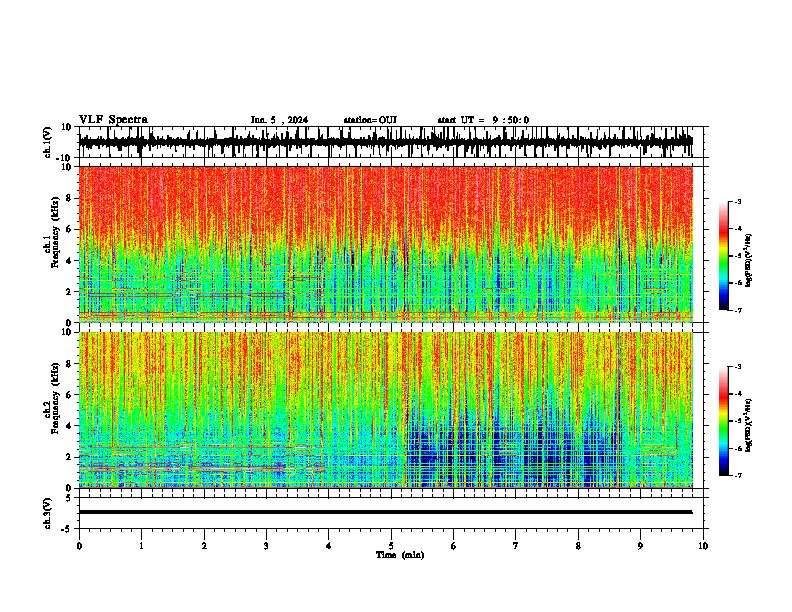Viewport: 792px width, 612px height.
Task: Click the ch.3 voltage trace panel
Action: point(393,513)
